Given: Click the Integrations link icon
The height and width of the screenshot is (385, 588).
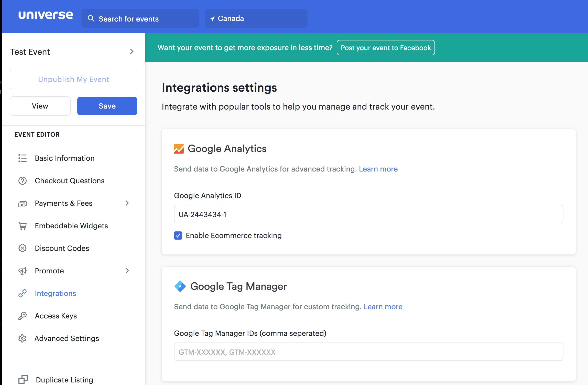Looking at the screenshot, I should [23, 293].
